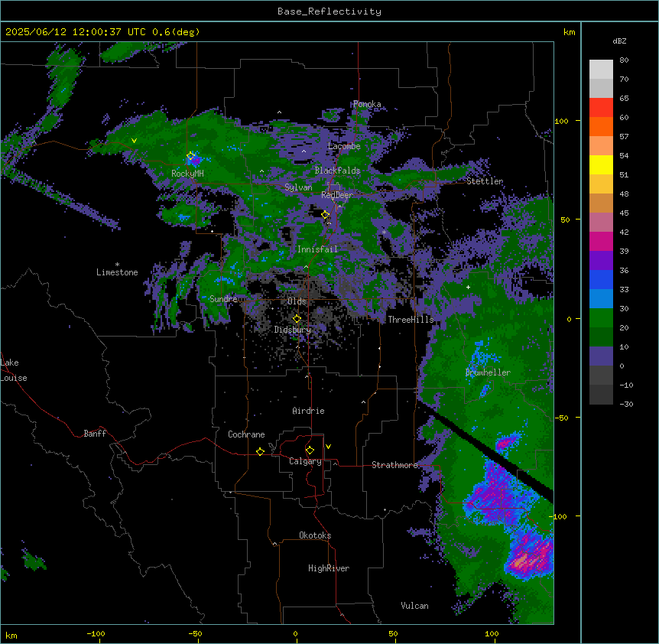Click the yellow diamond marker at RockyMH
Screen dimensions: 659x644
pyautogui.click(x=190, y=156)
